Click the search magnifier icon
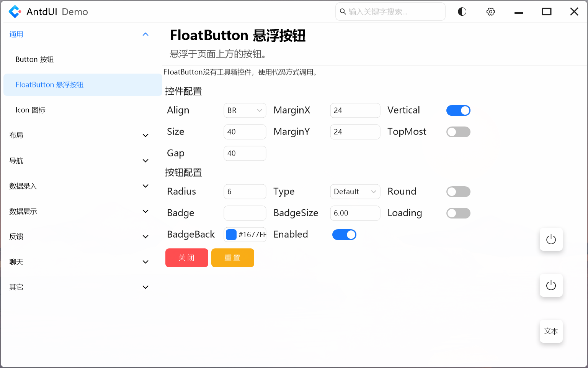The image size is (588, 368). [x=343, y=11]
